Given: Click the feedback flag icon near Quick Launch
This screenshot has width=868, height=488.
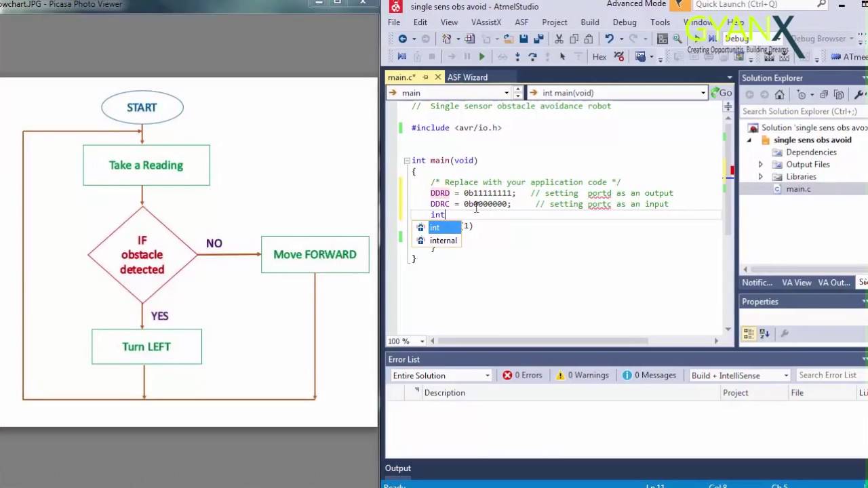Looking at the screenshot, I should click(679, 5).
